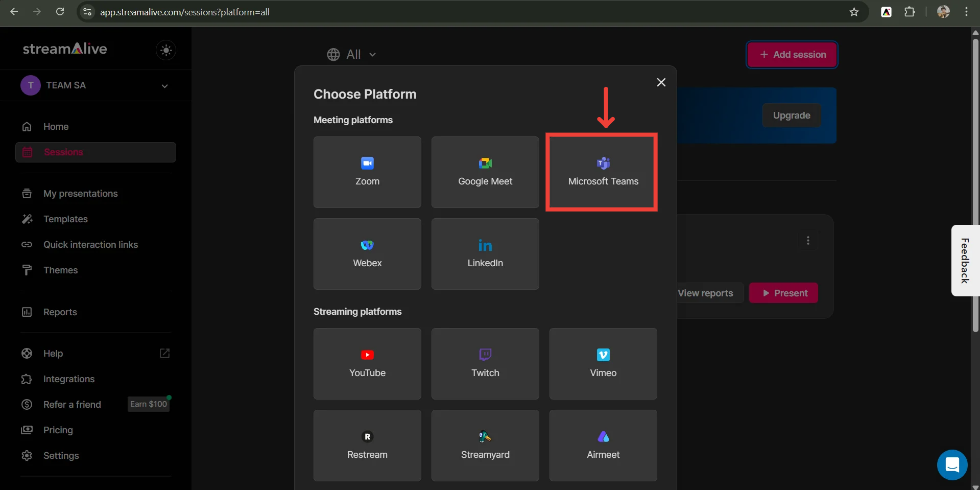Open the browser profile avatar
The height and width of the screenshot is (490, 980).
click(x=943, y=12)
